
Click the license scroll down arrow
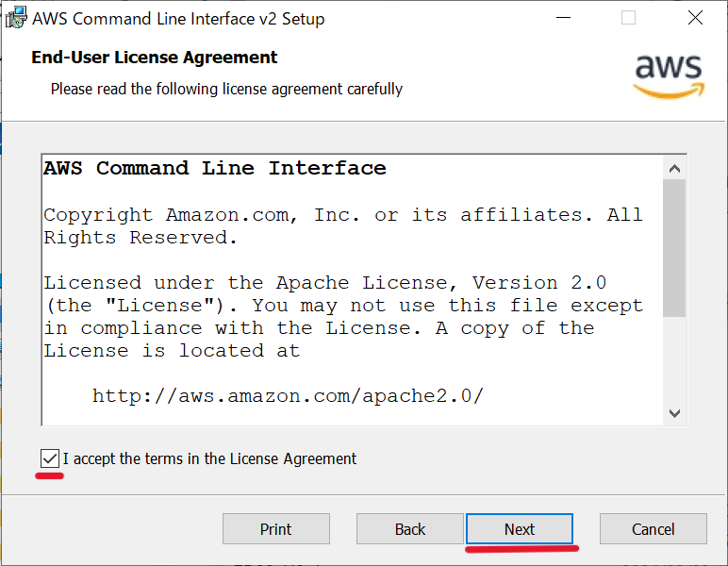pos(674,413)
